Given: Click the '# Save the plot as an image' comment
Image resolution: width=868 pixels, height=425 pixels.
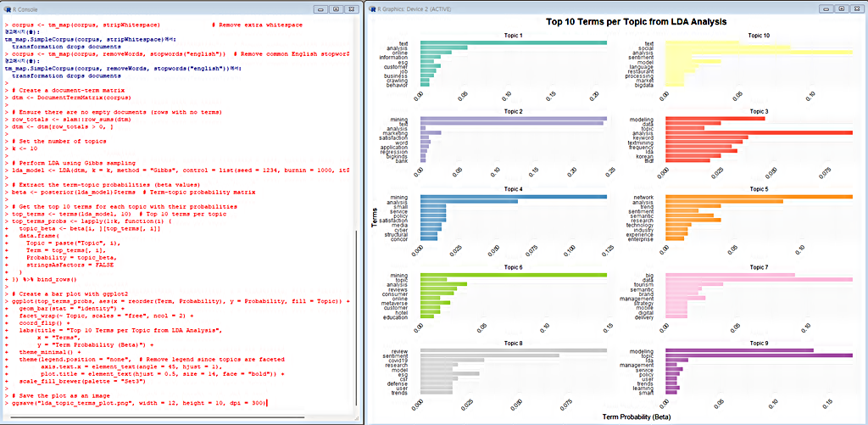Looking at the screenshot, I should [x=63, y=395].
